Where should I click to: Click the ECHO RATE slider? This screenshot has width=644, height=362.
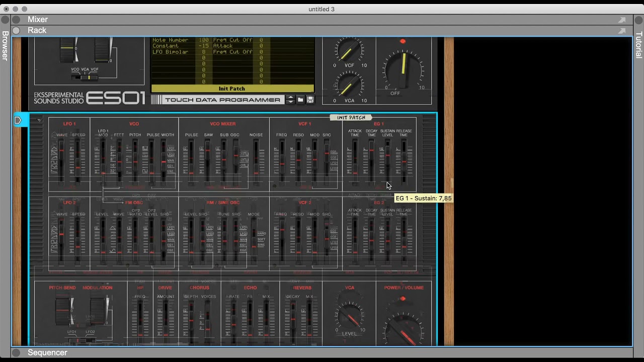234,322
